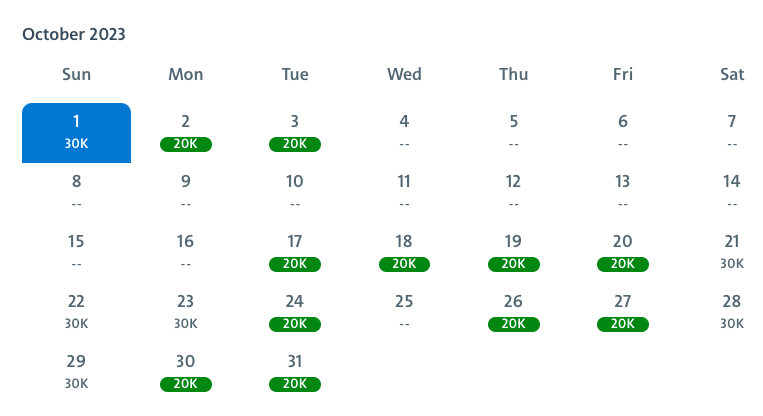Choose October 30 with 20K badge
This screenshot has height=416, width=763.
(x=185, y=372)
